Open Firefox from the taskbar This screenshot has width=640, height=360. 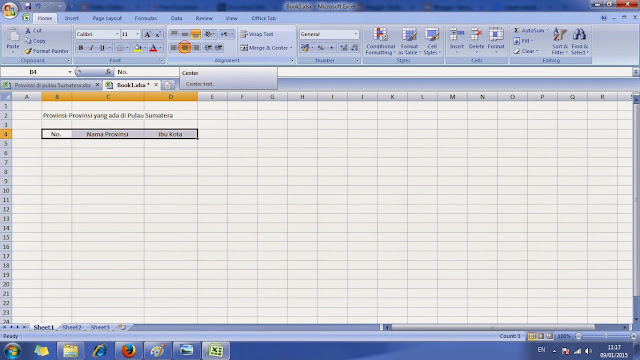tap(129, 351)
